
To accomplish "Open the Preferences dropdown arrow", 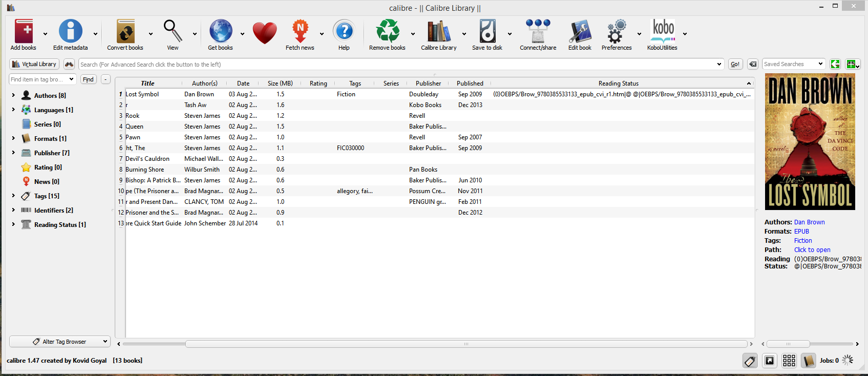I will pos(639,34).
